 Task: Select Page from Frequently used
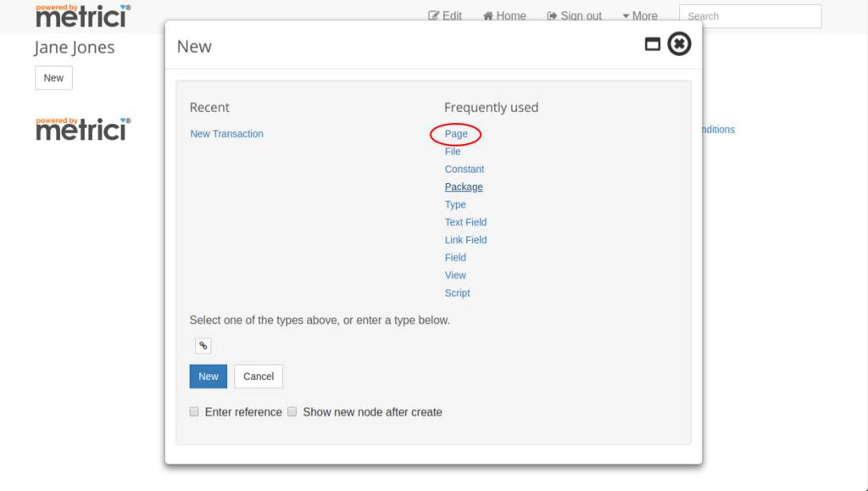(x=456, y=133)
